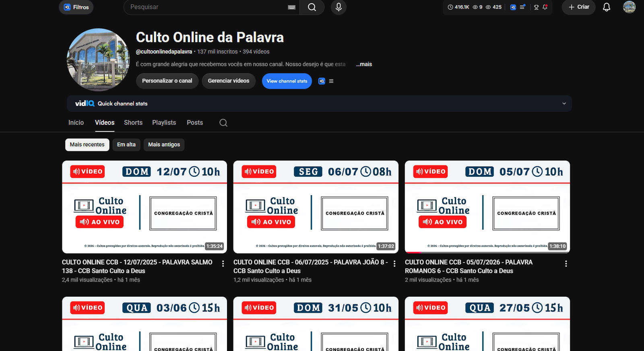This screenshot has width=644, height=351.
Task: Open the vidIQ alert bell with red dot
Action: pos(545,7)
